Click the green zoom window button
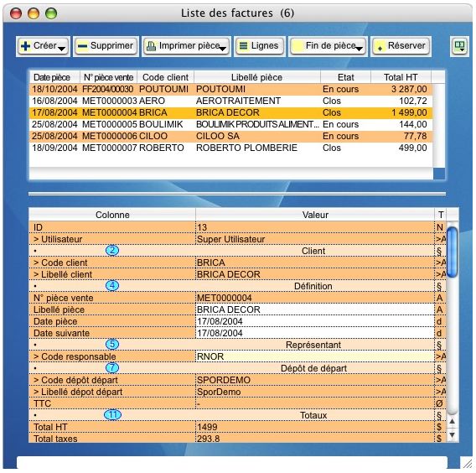 tap(51, 13)
